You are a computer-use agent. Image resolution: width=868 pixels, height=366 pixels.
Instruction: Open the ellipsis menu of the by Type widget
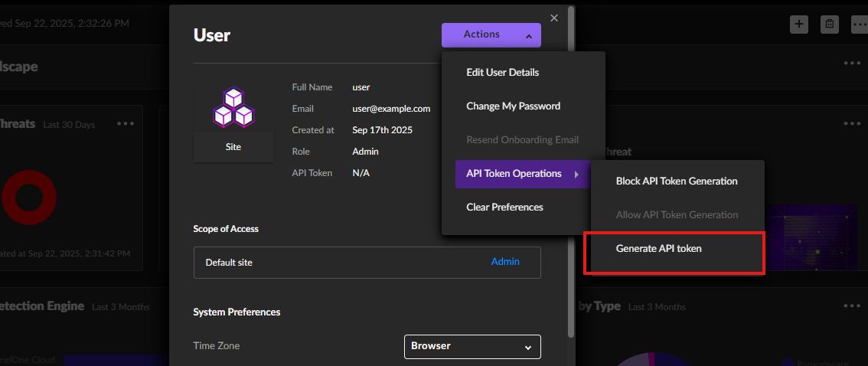pos(852,306)
